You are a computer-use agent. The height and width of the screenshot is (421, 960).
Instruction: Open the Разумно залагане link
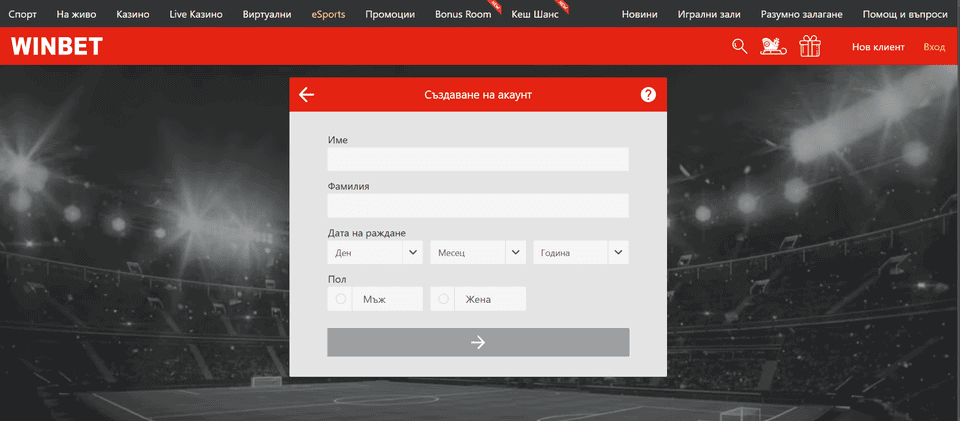tap(801, 14)
